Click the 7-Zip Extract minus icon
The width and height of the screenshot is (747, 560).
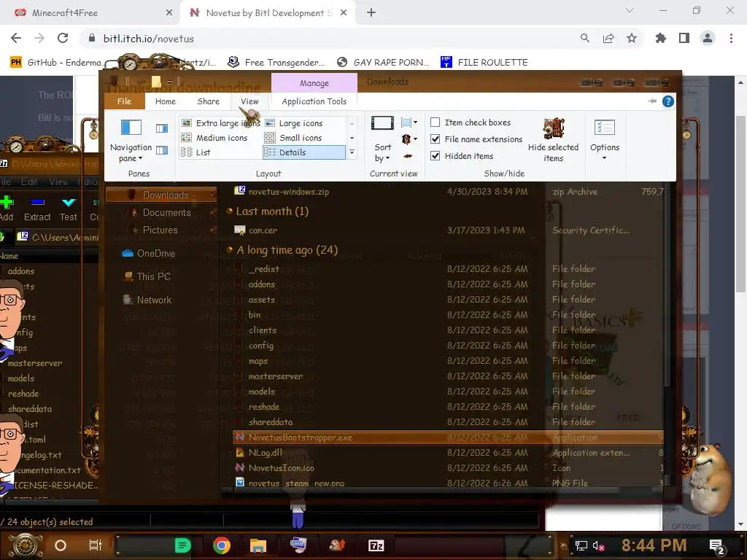point(38,203)
